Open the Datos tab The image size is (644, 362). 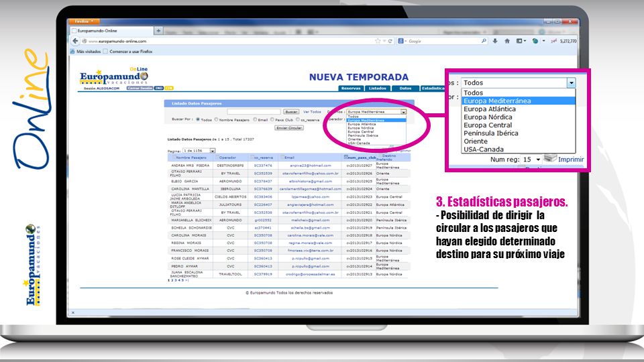(x=405, y=88)
